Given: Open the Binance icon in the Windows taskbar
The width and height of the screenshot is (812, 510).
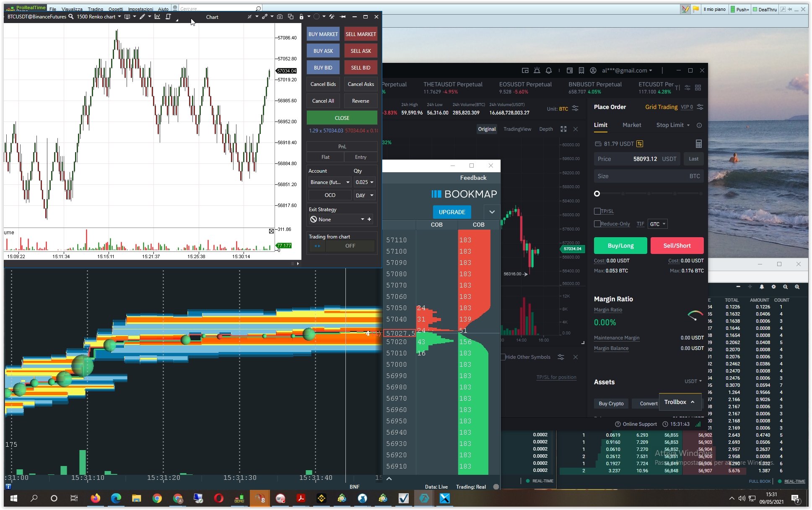Looking at the screenshot, I should click(322, 498).
